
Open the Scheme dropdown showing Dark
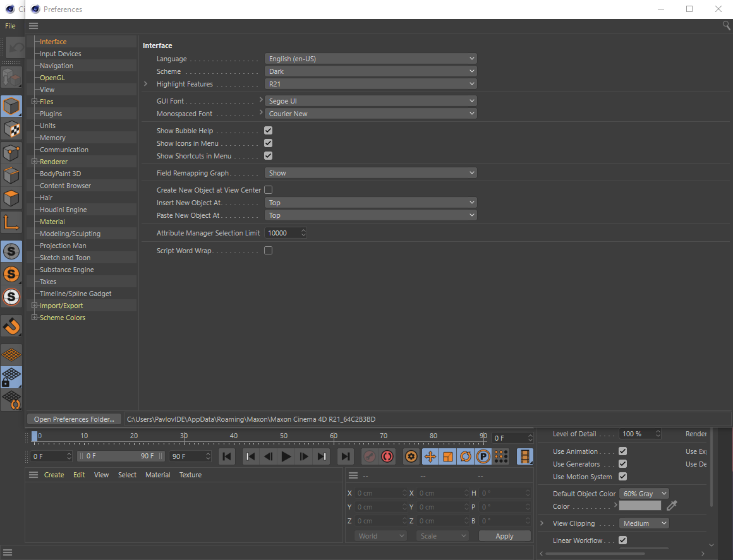[371, 71]
